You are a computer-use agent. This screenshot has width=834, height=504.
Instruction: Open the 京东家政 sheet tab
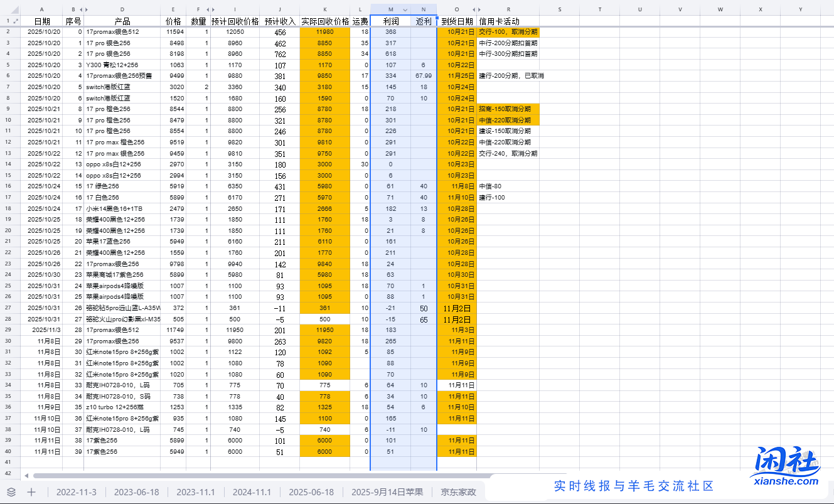[457, 492]
